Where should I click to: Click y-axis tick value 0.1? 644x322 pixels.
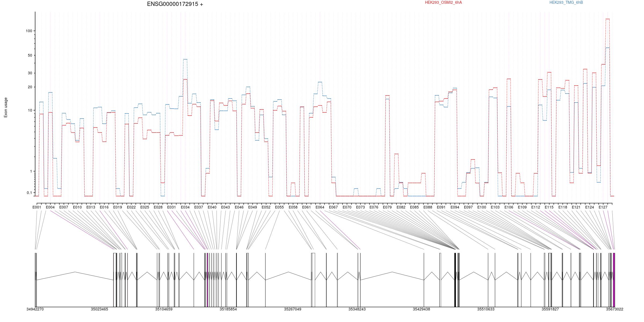click(x=30, y=193)
